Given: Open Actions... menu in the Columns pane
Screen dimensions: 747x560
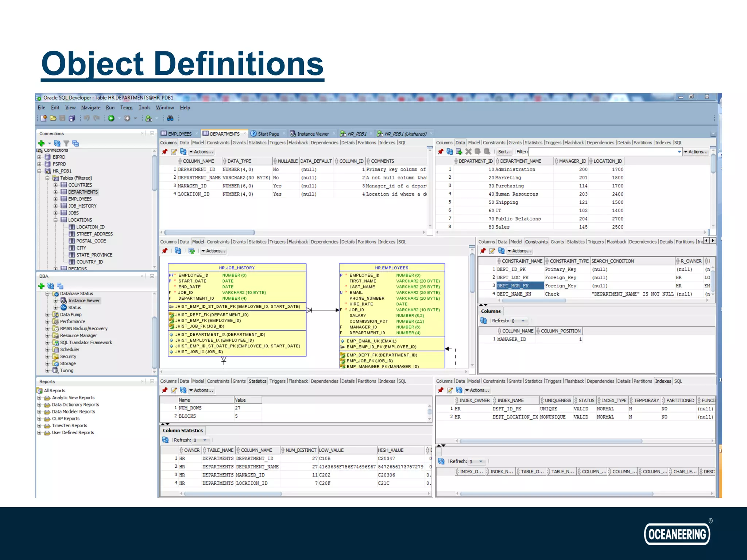Looking at the screenshot, I should 201,152.
